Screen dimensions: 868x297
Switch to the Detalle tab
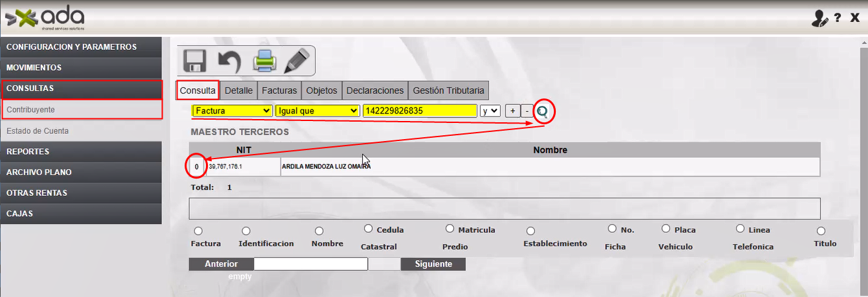238,91
